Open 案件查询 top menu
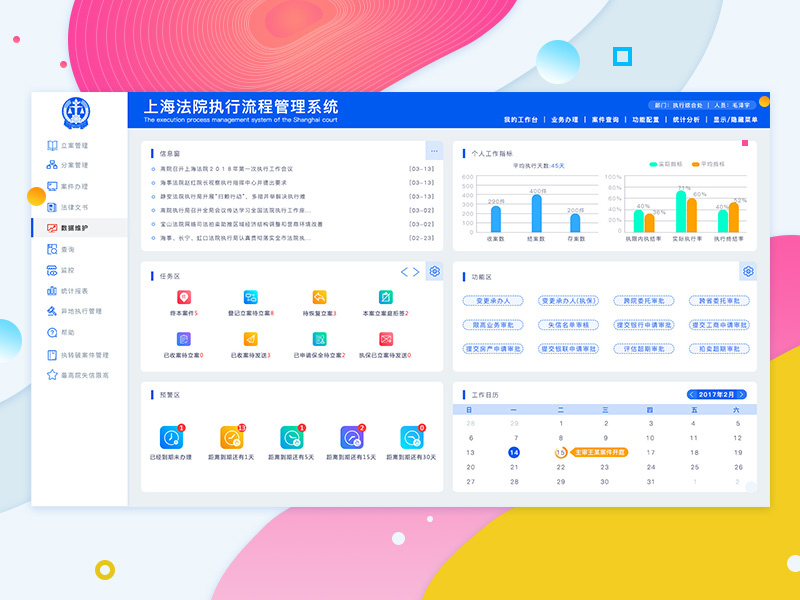Image resolution: width=800 pixels, height=600 pixels. (605, 120)
